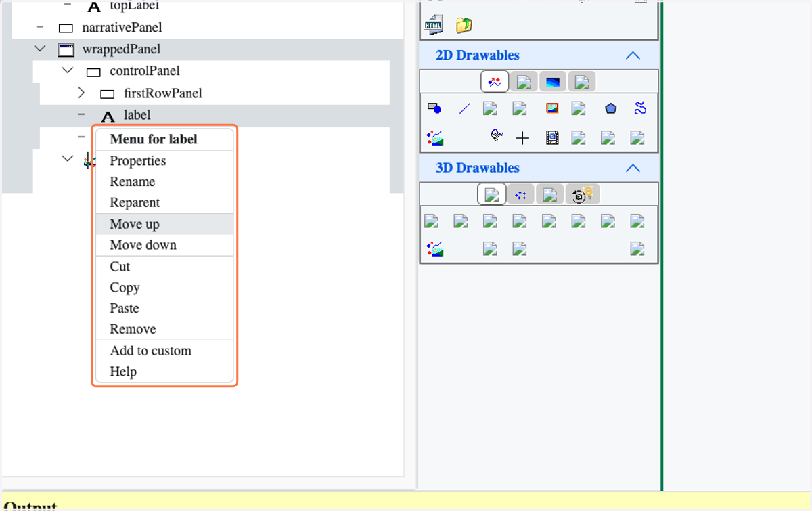Pick the black cross-hair plus element

tap(522, 138)
